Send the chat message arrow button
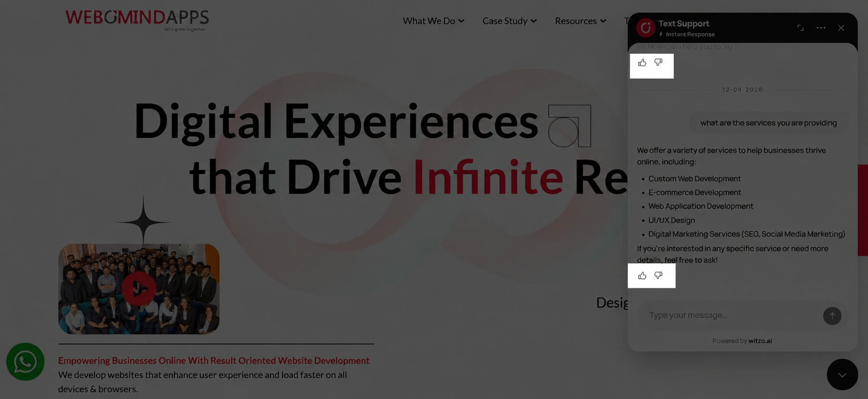The height and width of the screenshot is (399, 868). [832, 315]
